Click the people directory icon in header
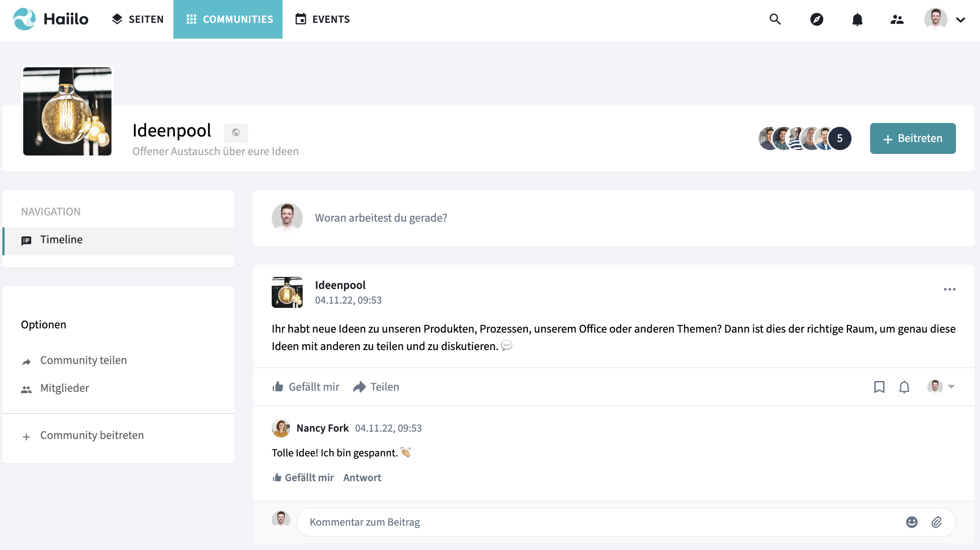The image size is (980, 550). (897, 19)
